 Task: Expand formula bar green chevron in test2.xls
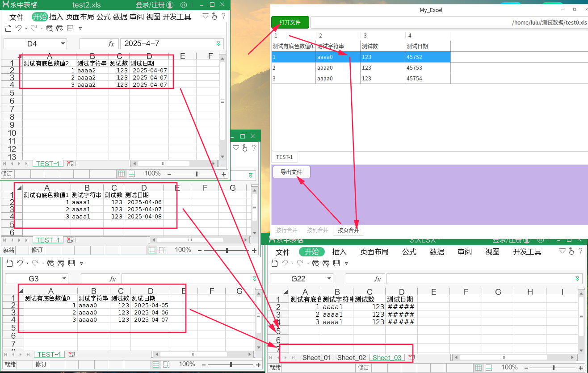pos(218,44)
